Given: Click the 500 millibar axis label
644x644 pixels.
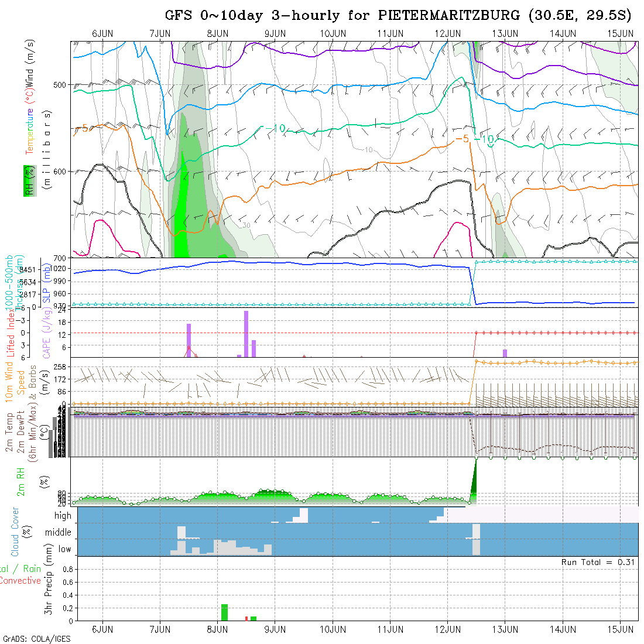Looking at the screenshot, I should [x=60, y=85].
